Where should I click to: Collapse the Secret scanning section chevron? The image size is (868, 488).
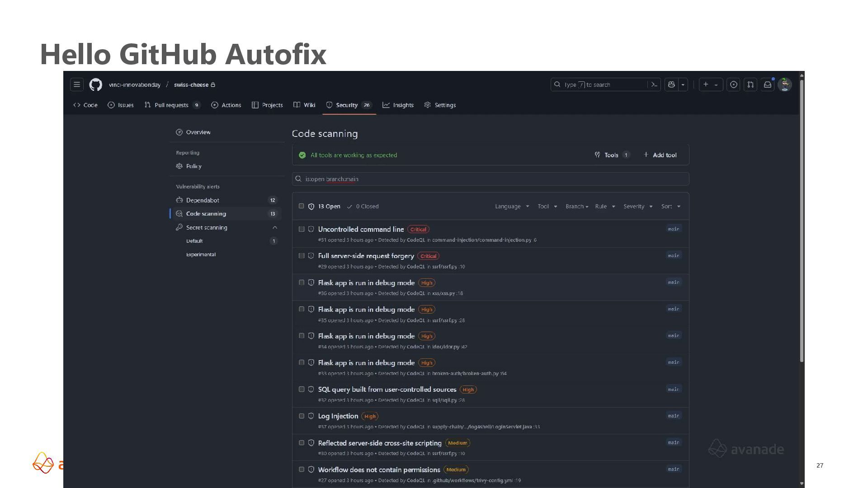point(274,227)
